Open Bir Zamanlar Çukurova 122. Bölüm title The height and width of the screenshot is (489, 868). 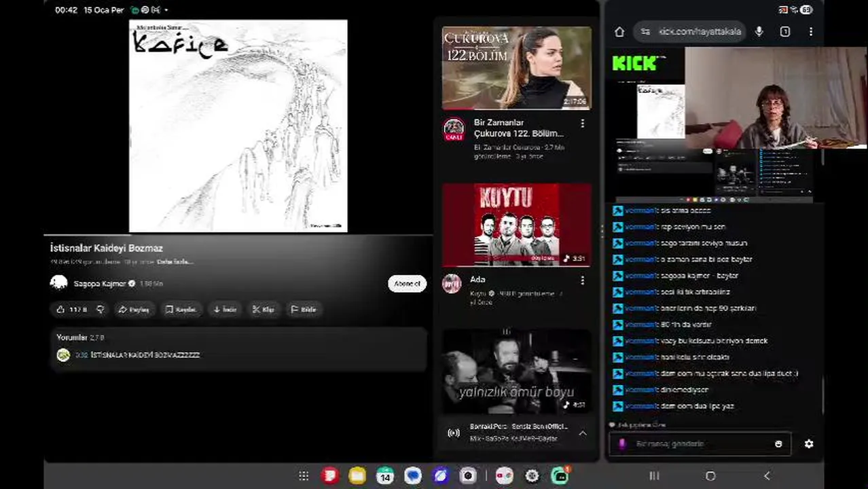click(x=519, y=128)
